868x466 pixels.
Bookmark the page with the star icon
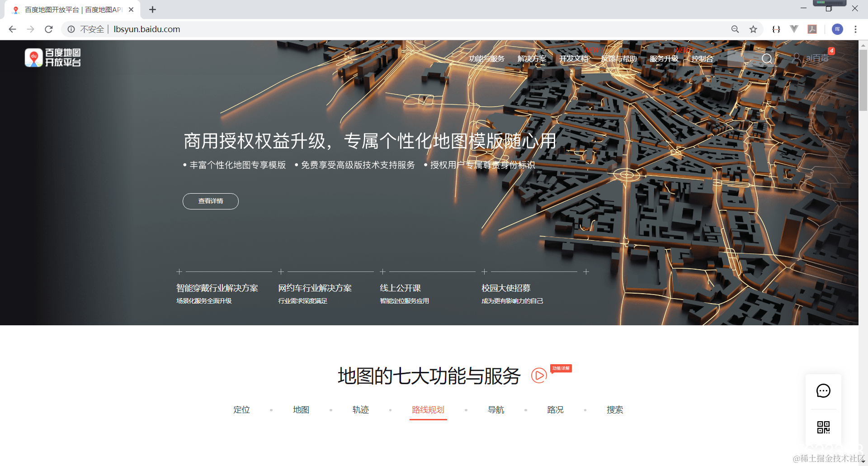[x=753, y=29]
